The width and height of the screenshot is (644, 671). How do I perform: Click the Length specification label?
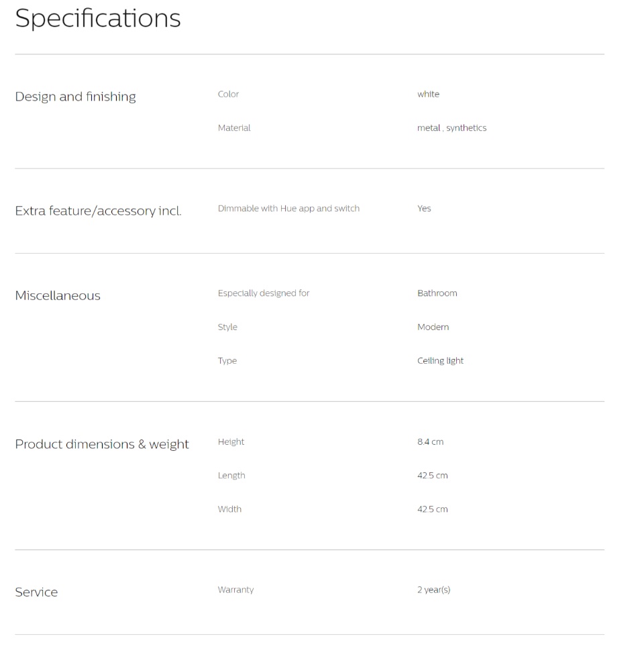click(231, 476)
